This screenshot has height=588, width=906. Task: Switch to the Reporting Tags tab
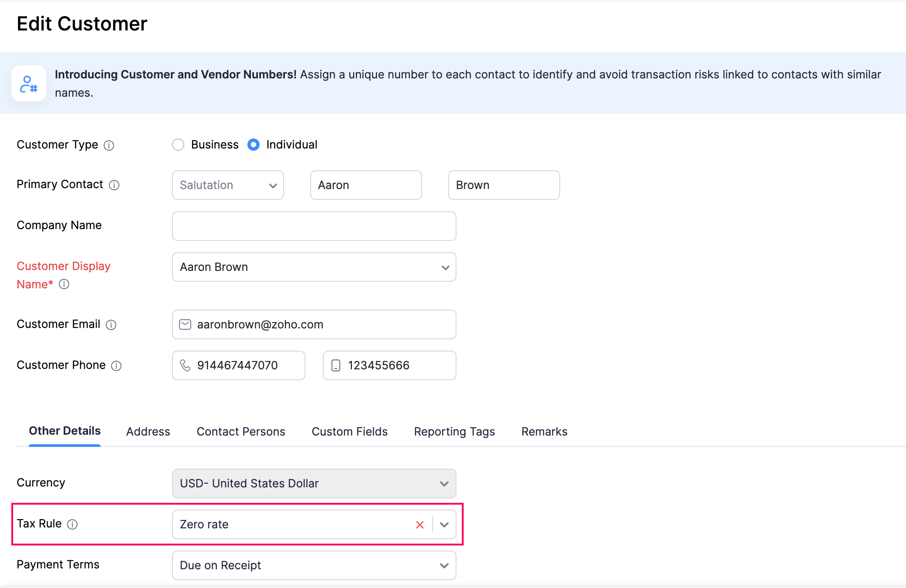click(x=454, y=432)
